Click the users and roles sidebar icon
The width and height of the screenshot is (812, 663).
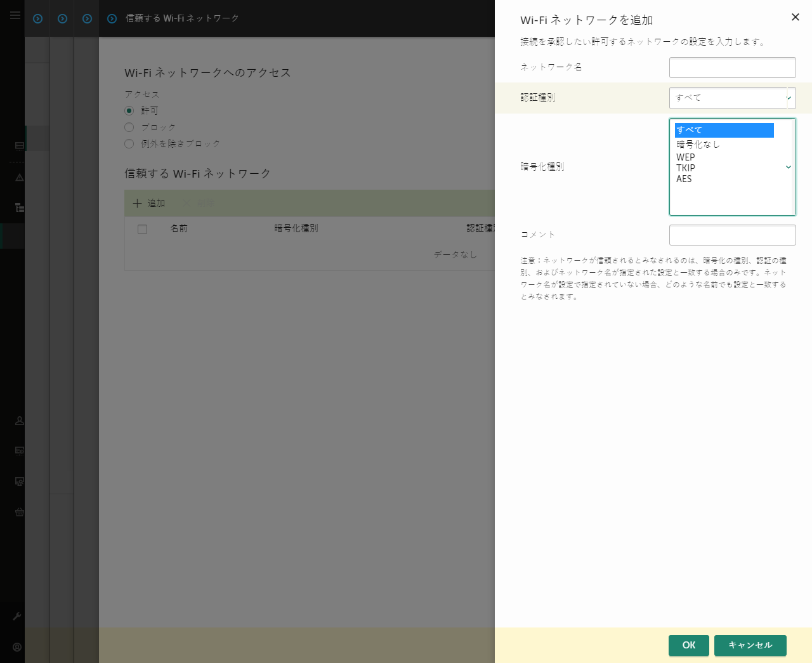(19, 421)
